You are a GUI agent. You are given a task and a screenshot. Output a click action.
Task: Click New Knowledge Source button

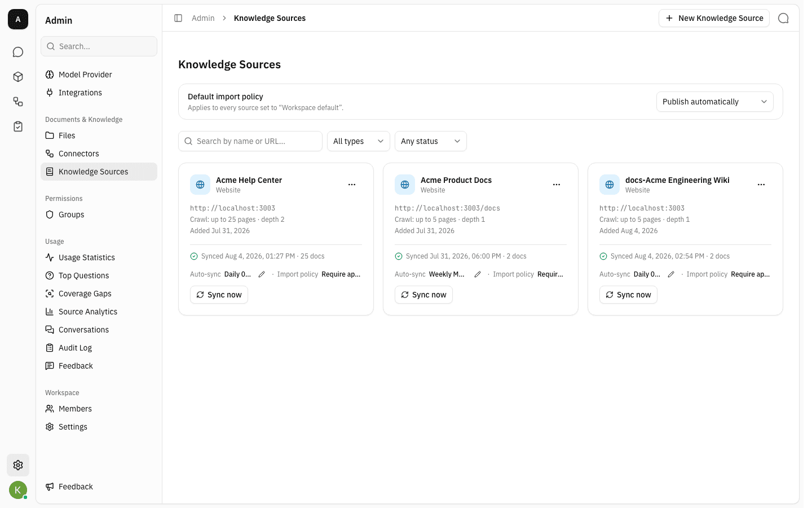[714, 18]
